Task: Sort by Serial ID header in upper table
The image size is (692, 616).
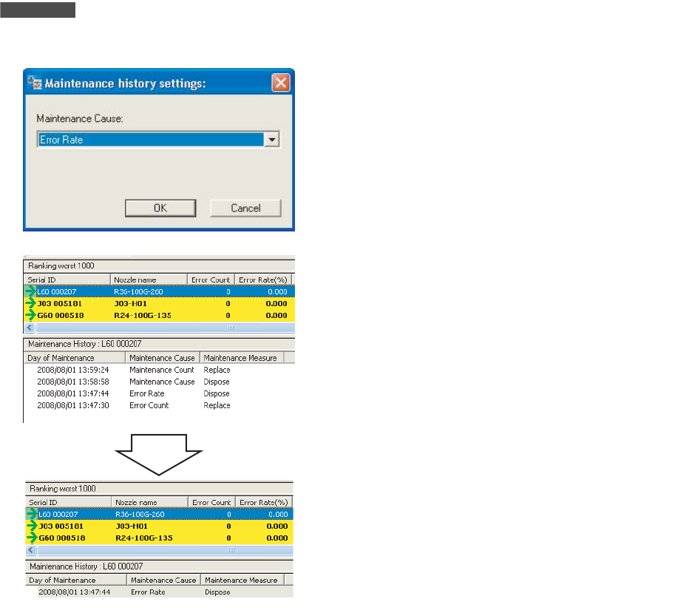Action: tap(67, 280)
